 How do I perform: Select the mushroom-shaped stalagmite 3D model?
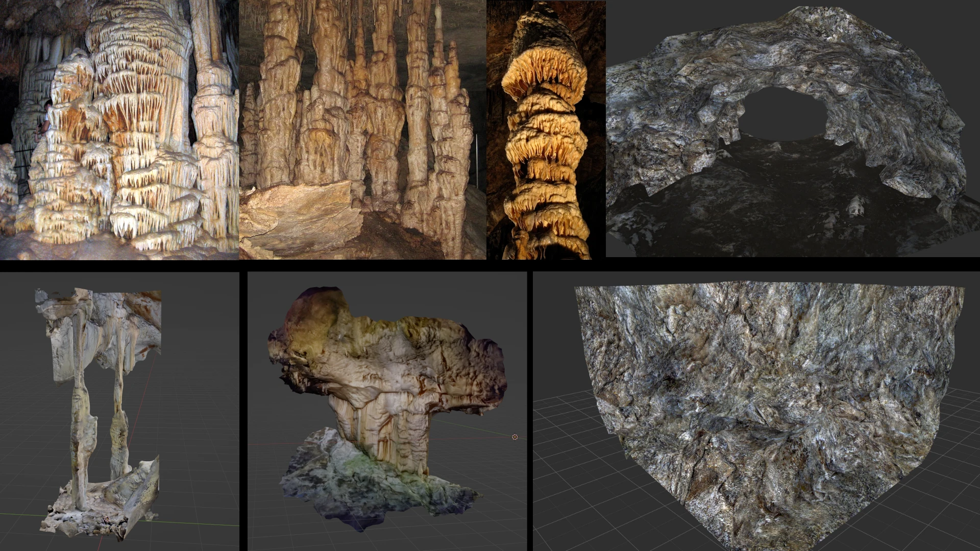pos(387,411)
